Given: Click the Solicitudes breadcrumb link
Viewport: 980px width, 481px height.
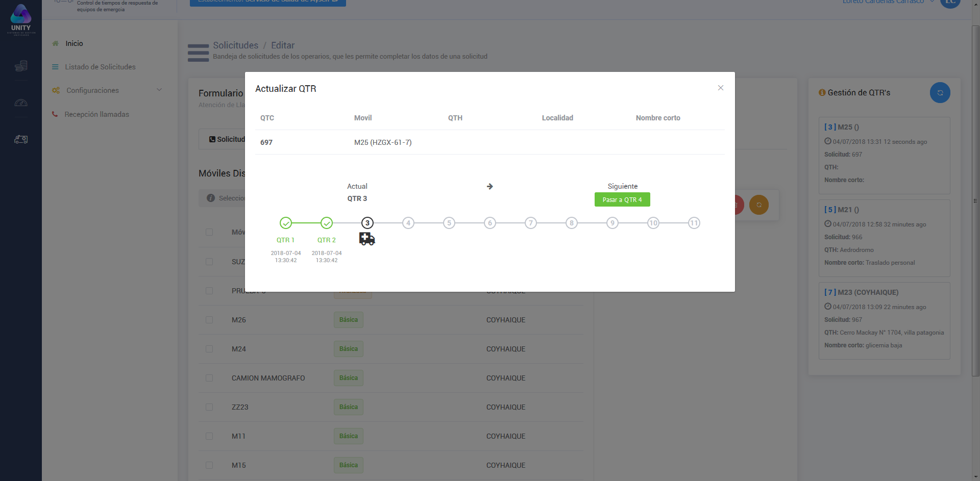Looking at the screenshot, I should click(x=235, y=45).
